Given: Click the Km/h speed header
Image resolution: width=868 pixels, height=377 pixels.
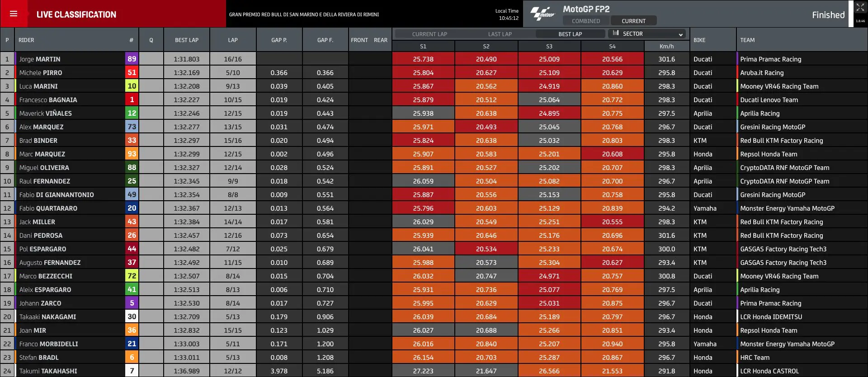Looking at the screenshot, I should click(x=666, y=46).
